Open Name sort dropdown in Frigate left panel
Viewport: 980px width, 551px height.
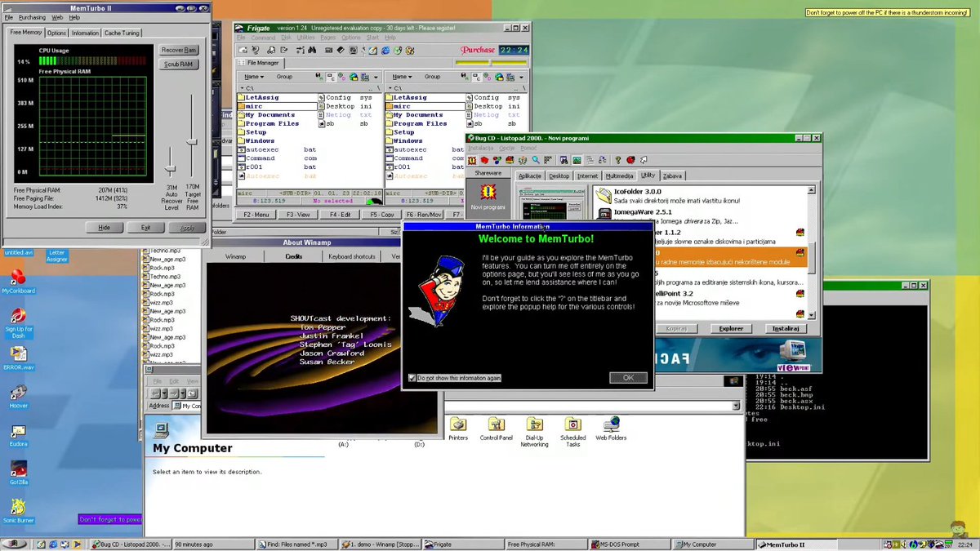coord(254,77)
